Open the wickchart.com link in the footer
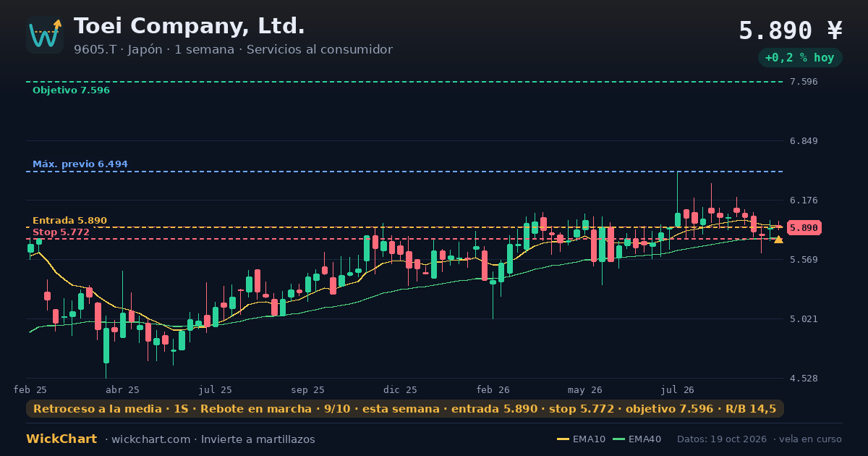868x456 pixels. (151, 439)
